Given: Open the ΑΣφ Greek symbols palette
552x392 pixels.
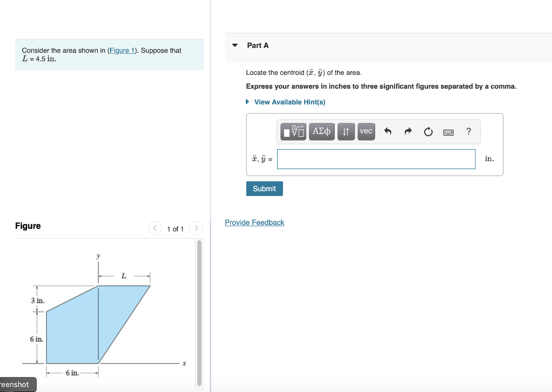Looking at the screenshot, I should coord(321,131).
